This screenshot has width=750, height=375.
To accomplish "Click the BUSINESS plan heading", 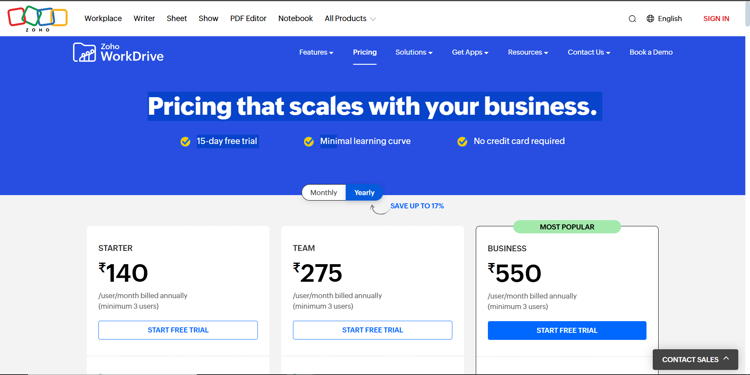I will pos(507,249).
